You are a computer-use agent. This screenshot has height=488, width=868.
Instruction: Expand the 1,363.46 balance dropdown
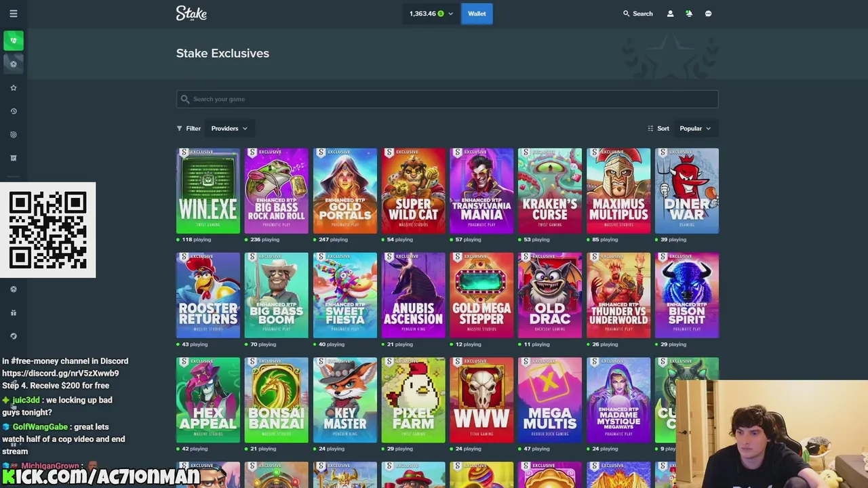pos(431,14)
